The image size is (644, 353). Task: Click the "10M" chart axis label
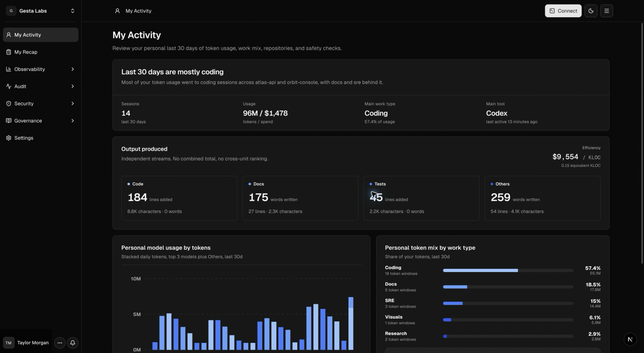(136, 279)
